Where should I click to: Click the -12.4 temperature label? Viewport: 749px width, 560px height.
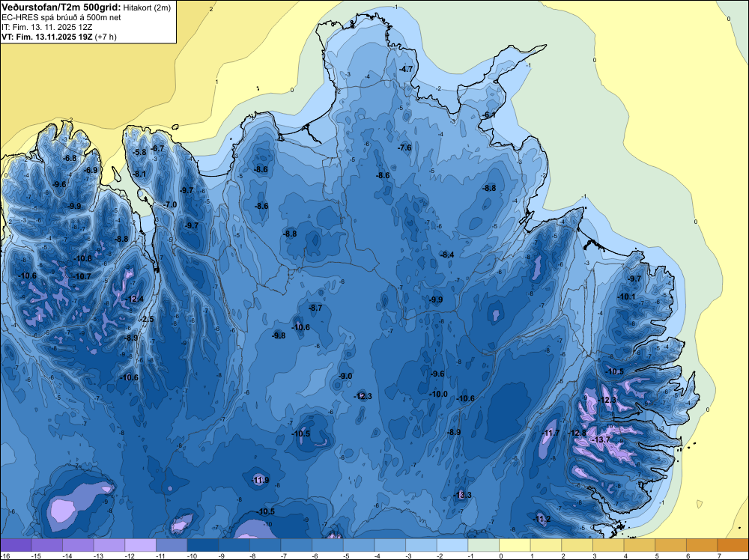[x=135, y=299]
